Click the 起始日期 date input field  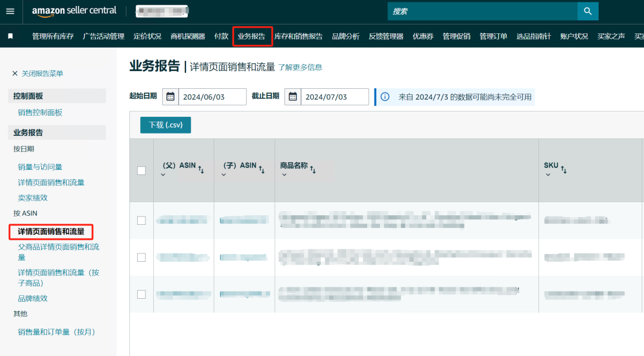(212, 97)
